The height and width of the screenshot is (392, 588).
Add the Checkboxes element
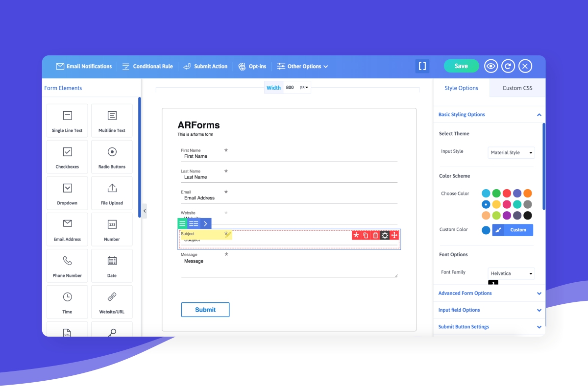pos(67,157)
